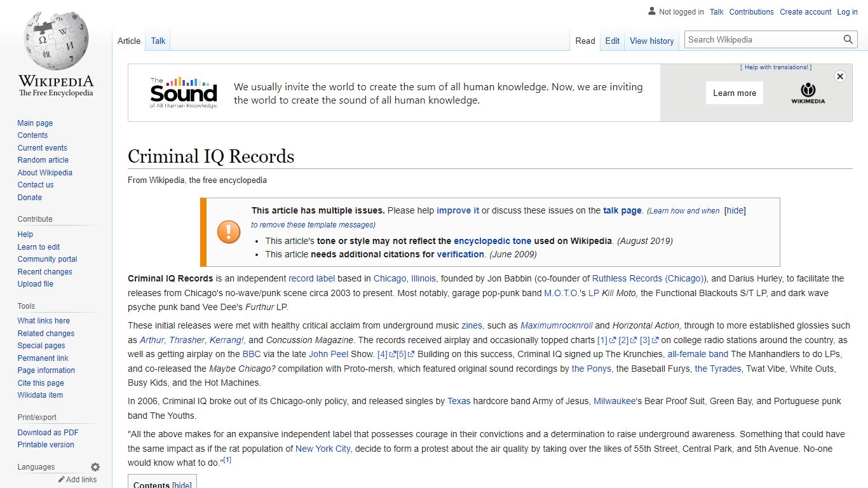Open the Maximumrocknroll link
Viewport: 868px width, 488px height.
556,325
